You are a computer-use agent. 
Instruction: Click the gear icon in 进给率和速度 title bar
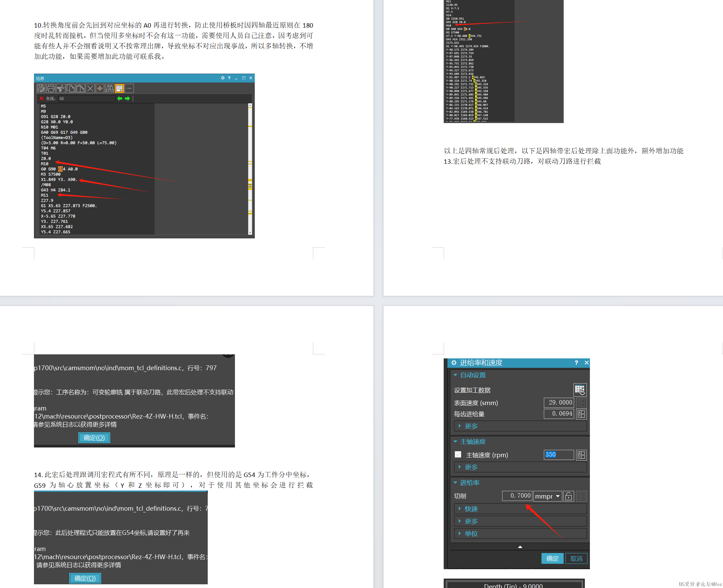pyautogui.click(x=454, y=362)
